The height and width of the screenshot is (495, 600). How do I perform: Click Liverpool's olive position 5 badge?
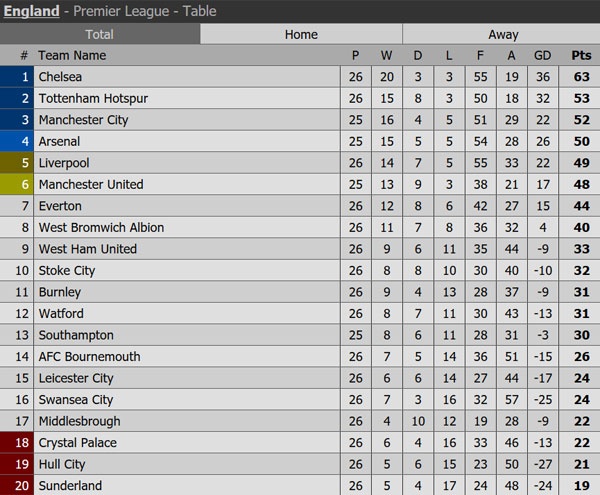(x=17, y=163)
